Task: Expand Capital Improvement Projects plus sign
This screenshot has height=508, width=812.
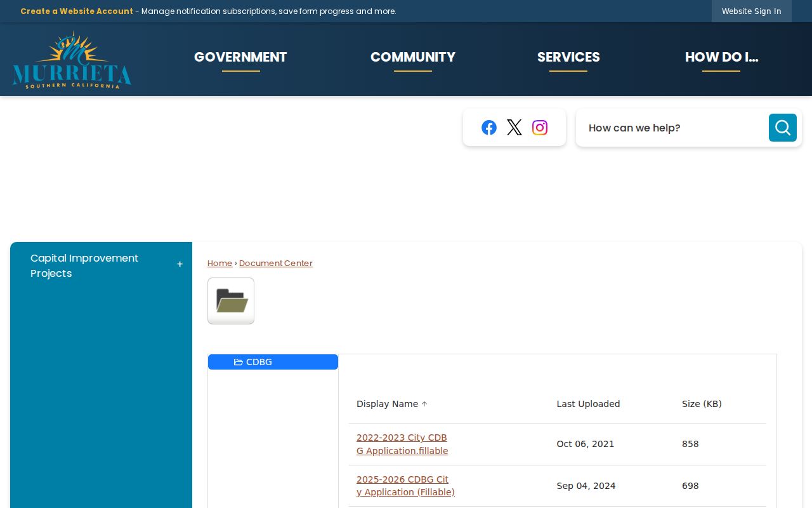Action: [180, 264]
